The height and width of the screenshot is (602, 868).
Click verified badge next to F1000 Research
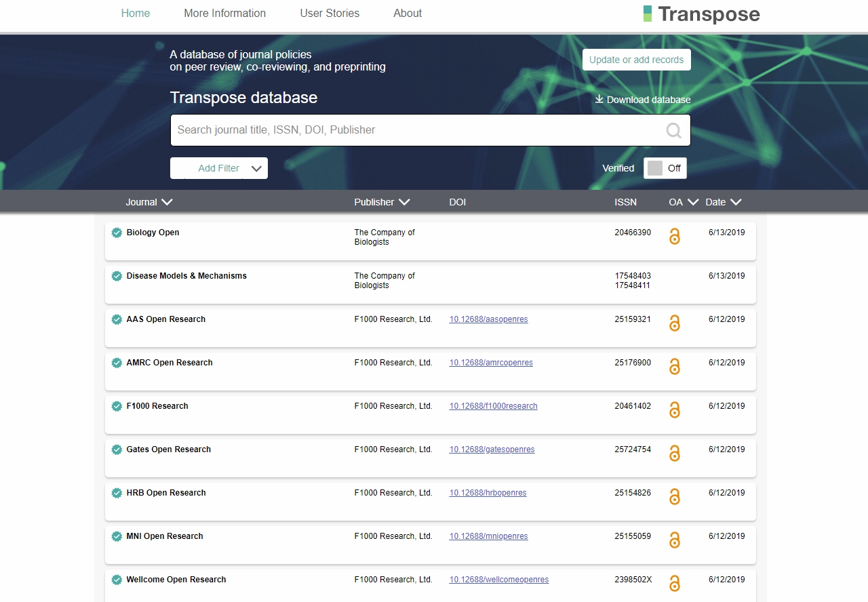117,406
